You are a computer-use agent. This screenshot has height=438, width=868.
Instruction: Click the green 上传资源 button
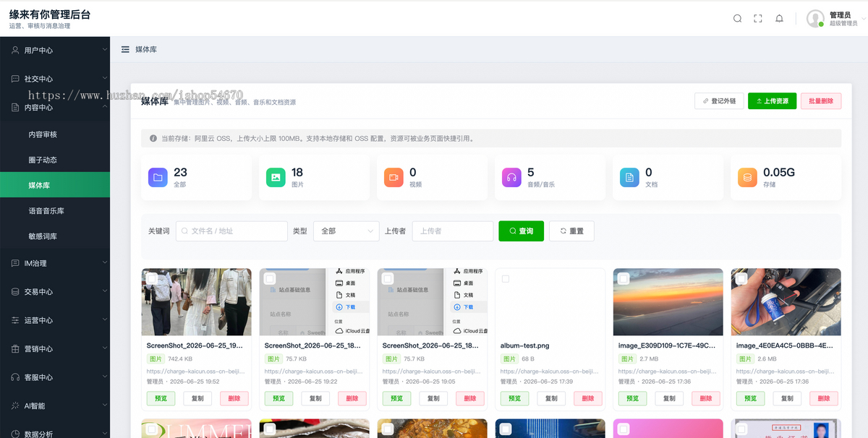point(772,101)
